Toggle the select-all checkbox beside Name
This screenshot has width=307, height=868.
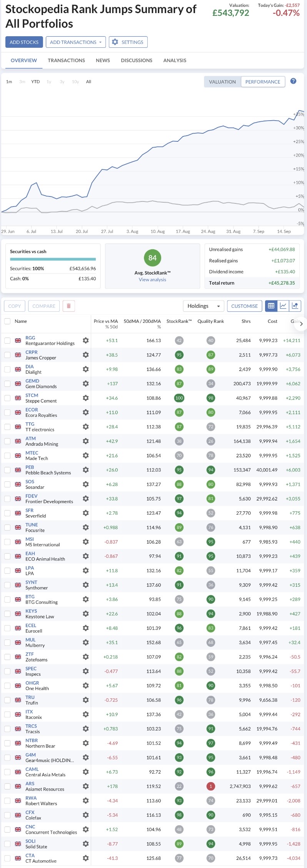(x=7, y=321)
